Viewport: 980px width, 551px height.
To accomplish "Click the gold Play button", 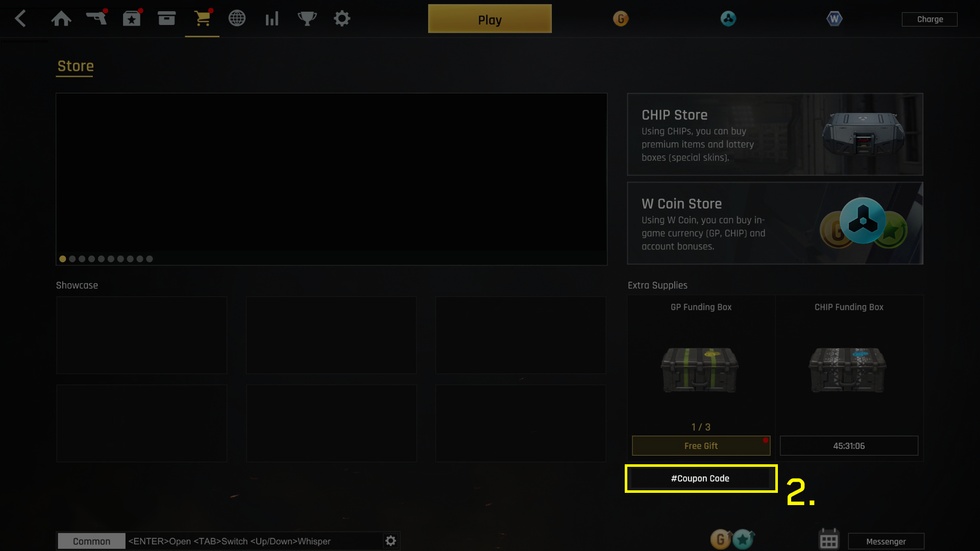I will pyautogui.click(x=490, y=19).
